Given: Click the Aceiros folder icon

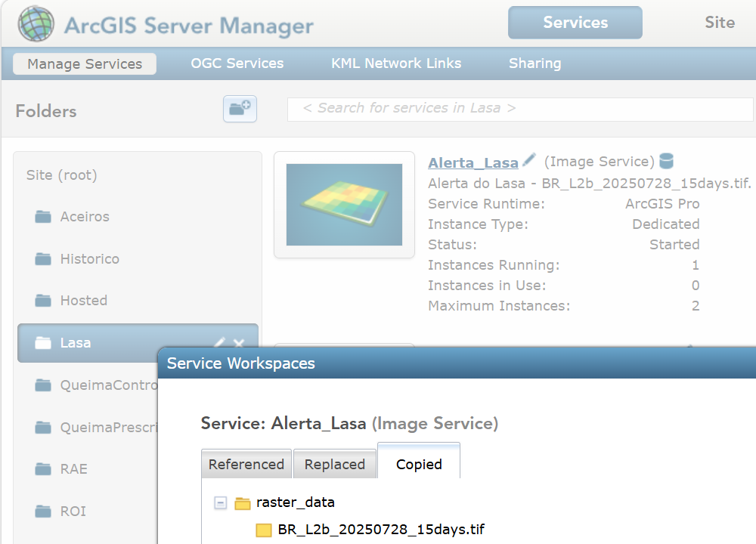Looking at the screenshot, I should click(x=43, y=217).
